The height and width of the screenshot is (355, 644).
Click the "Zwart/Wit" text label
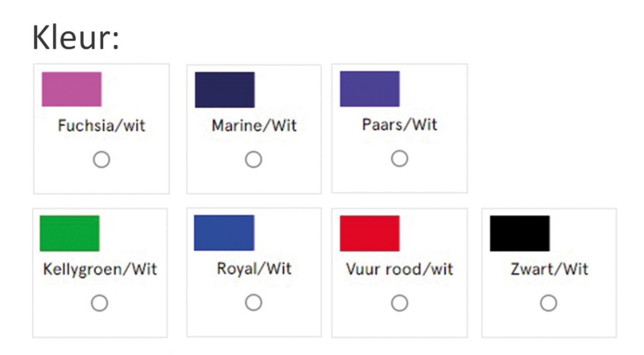tap(549, 269)
